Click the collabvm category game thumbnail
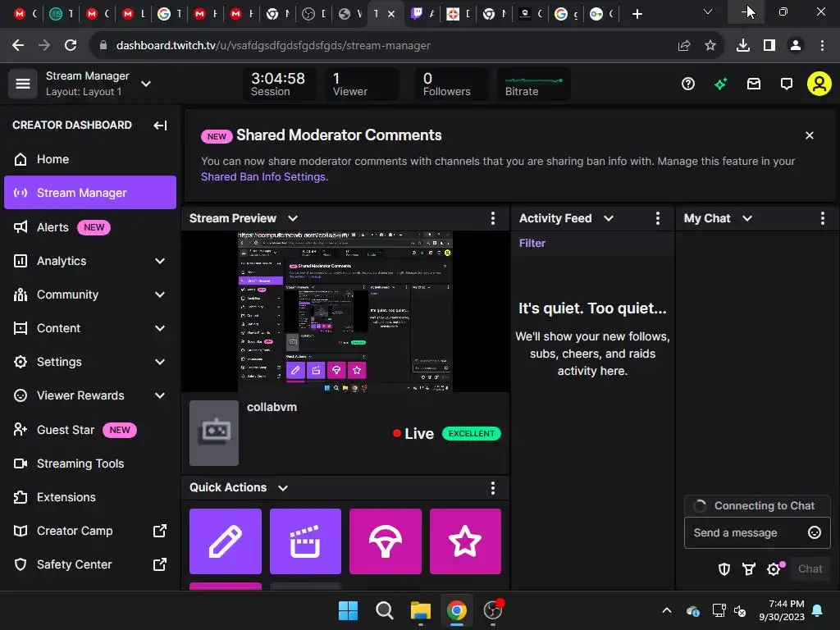The image size is (840, 630). (x=214, y=433)
